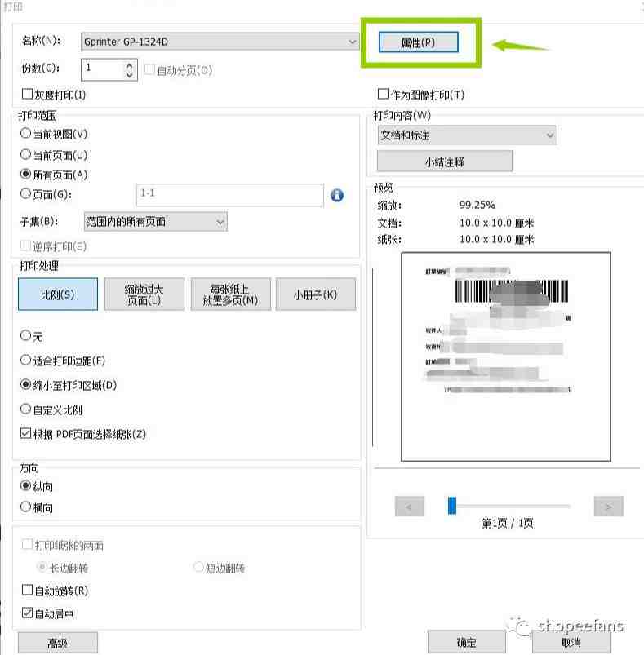Open Gprinter GP-1324D printer name dropdown

click(220, 42)
